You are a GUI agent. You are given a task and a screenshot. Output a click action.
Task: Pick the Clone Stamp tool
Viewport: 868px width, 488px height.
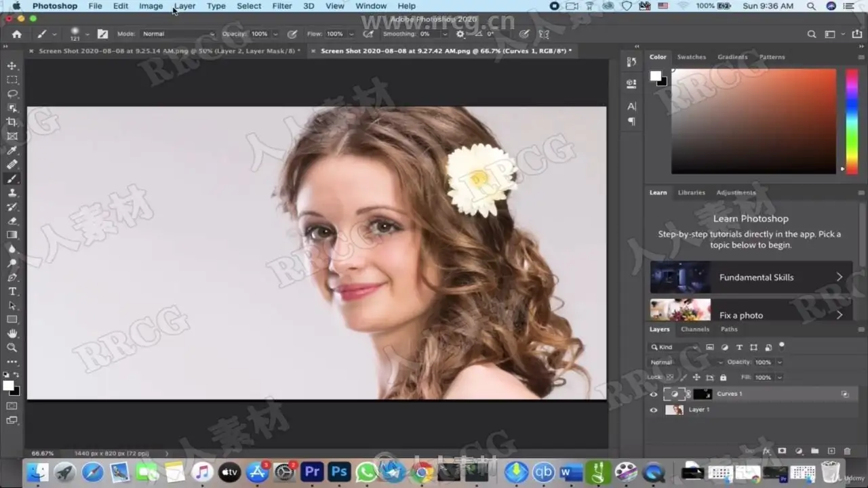[12, 193]
